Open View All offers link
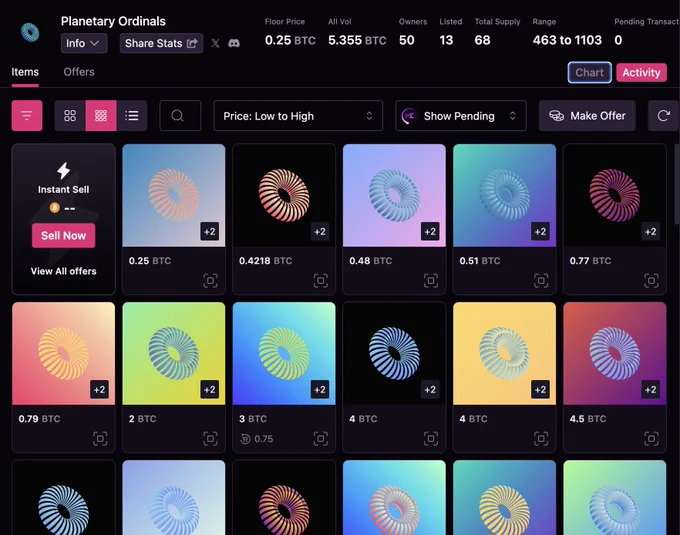The image size is (680, 535). pyautogui.click(x=63, y=271)
